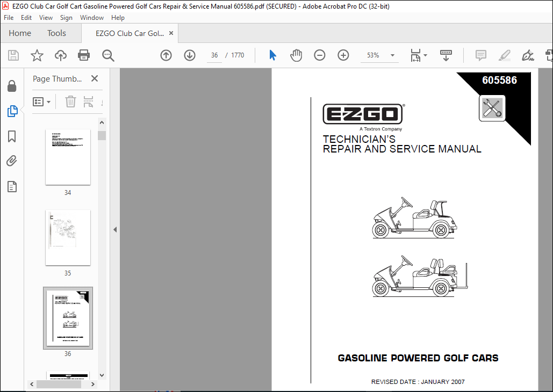The height and width of the screenshot is (392, 553).
Task: Close the Page Thumbnails panel
Action: (x=95, y=78)
